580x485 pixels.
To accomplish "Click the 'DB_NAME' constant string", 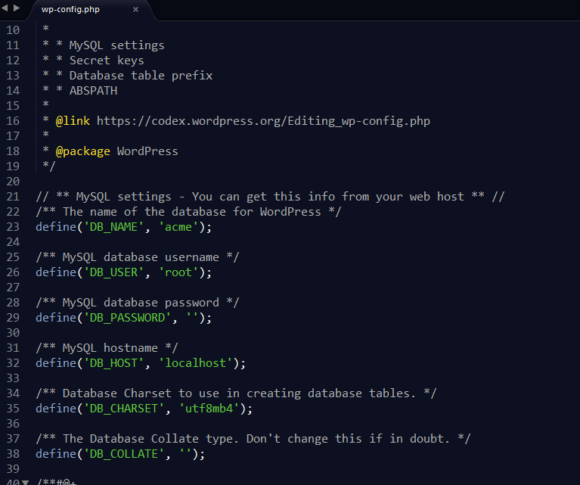I will tap(114, 227).
